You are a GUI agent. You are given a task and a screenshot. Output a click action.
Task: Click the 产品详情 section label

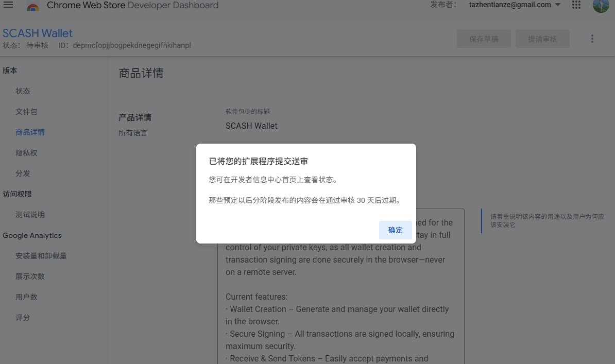(x=135, y=117)
